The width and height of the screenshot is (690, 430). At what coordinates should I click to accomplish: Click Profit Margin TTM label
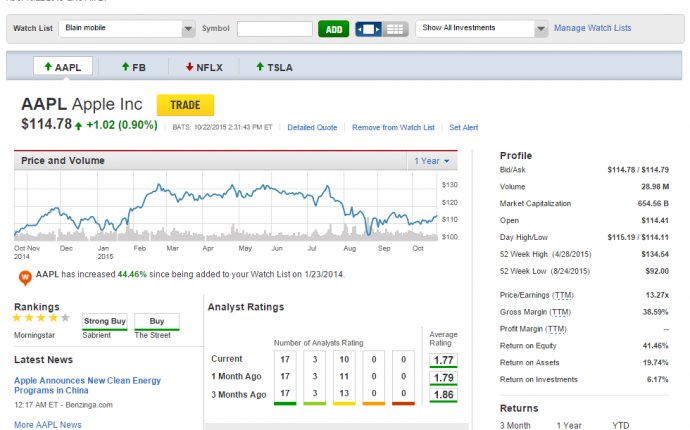(x=533, y=329)
